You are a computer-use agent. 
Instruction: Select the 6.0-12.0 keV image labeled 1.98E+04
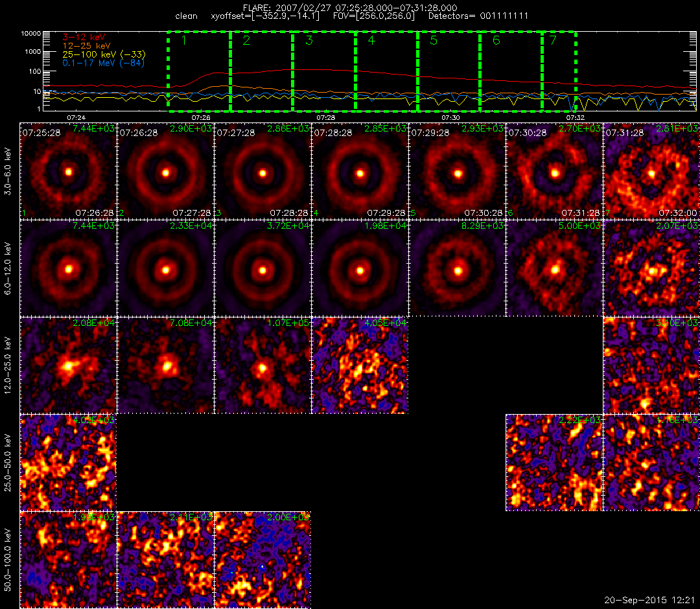pyautogui.click(x=360, y=268)
